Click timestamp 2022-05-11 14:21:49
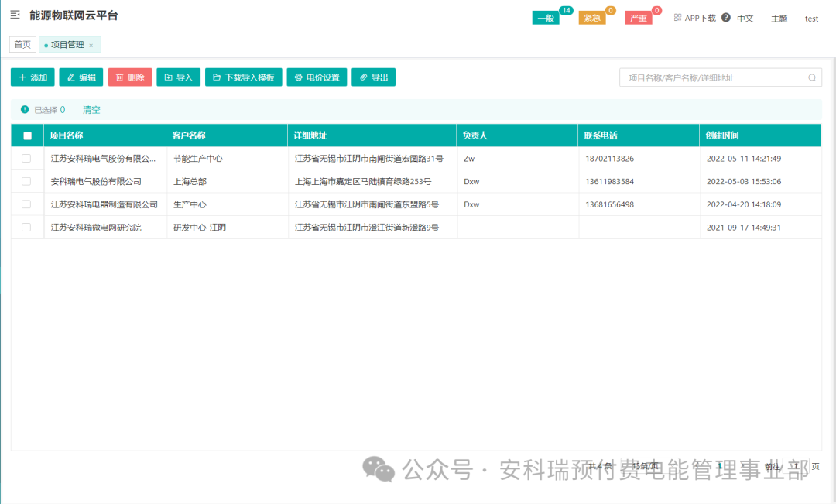The height and width of the screenshot is (504, 836). [744, 159]
